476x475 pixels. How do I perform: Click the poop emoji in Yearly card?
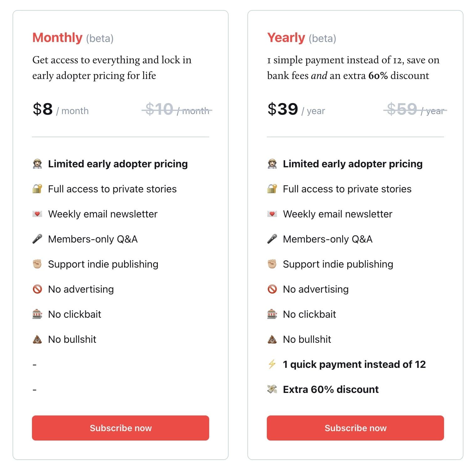point(272,339)
